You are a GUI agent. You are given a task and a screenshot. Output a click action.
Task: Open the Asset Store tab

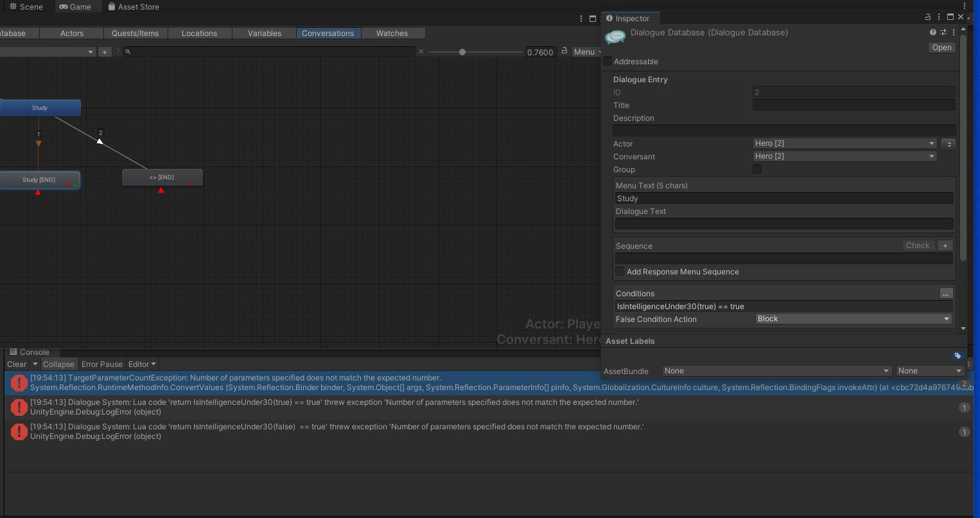click(134, 6)
